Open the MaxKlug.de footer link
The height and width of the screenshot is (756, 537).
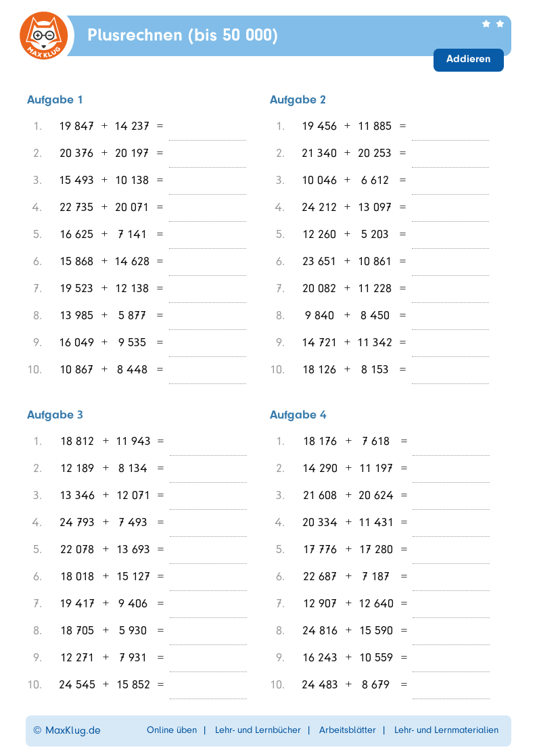pos(67,730)
